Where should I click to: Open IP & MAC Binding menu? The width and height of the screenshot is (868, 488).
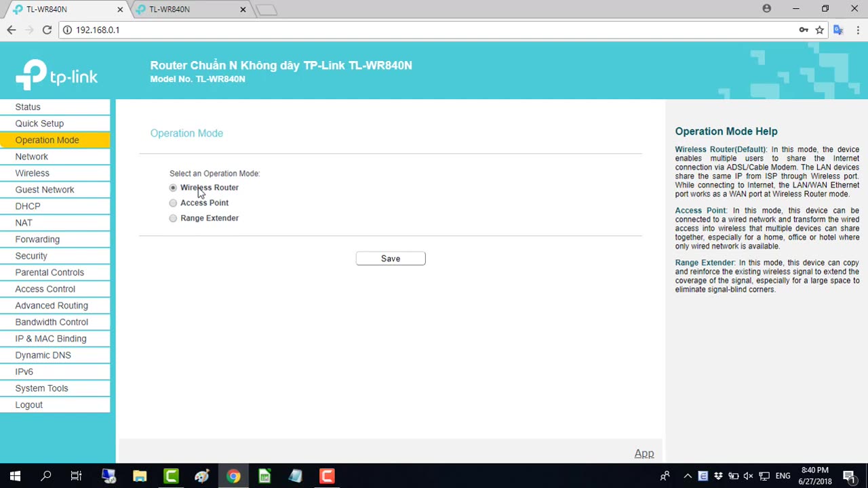[55, 339]
